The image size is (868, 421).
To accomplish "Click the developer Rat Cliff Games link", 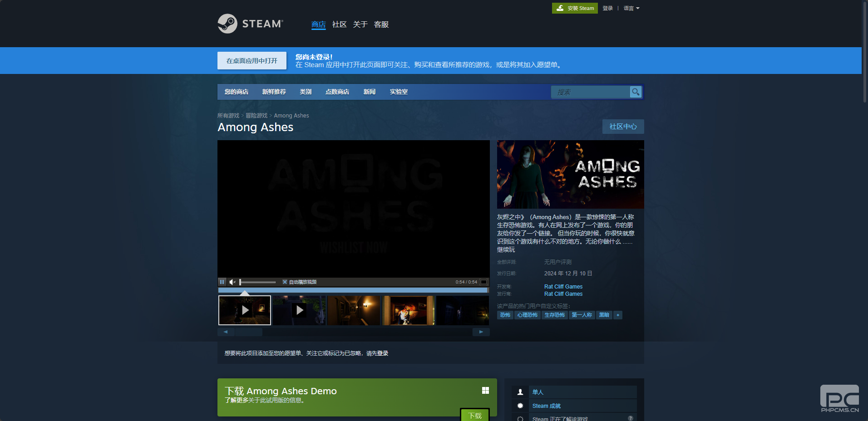I will 563,287.
